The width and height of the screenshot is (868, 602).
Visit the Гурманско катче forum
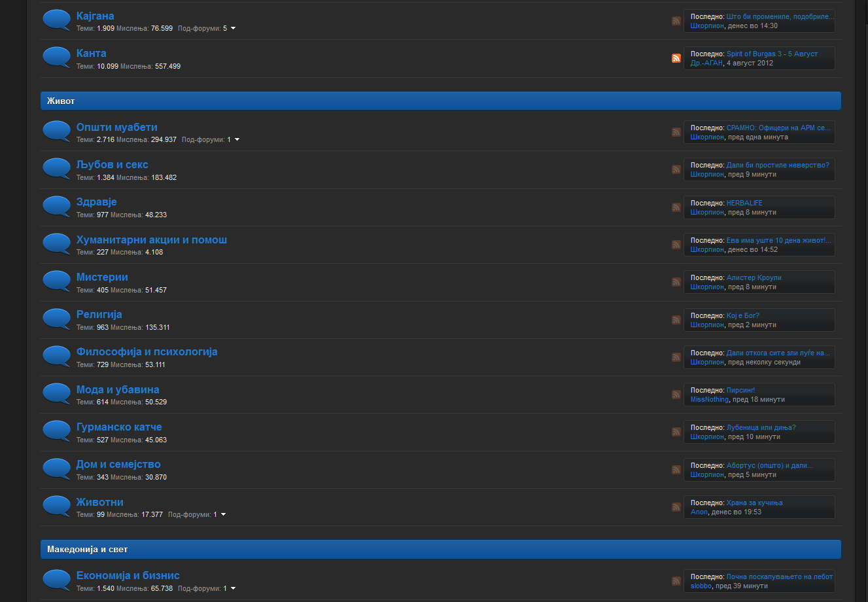(x=119, y=427)
